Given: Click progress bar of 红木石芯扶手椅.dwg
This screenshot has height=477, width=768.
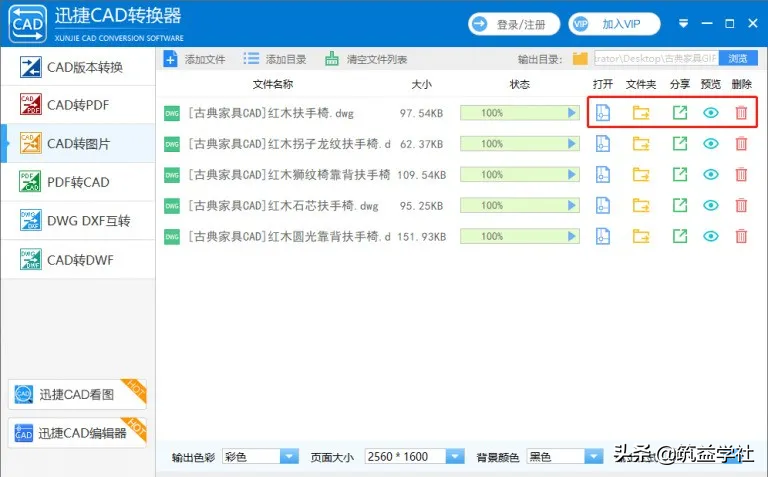Looking at the screenshot, I should click(520, 206).
